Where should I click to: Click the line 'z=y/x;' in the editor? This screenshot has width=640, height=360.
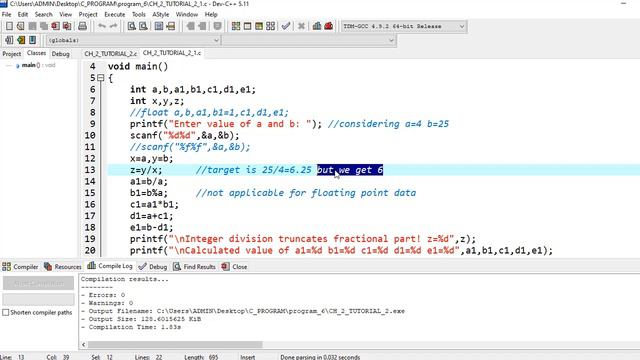(x=146, y=170)
